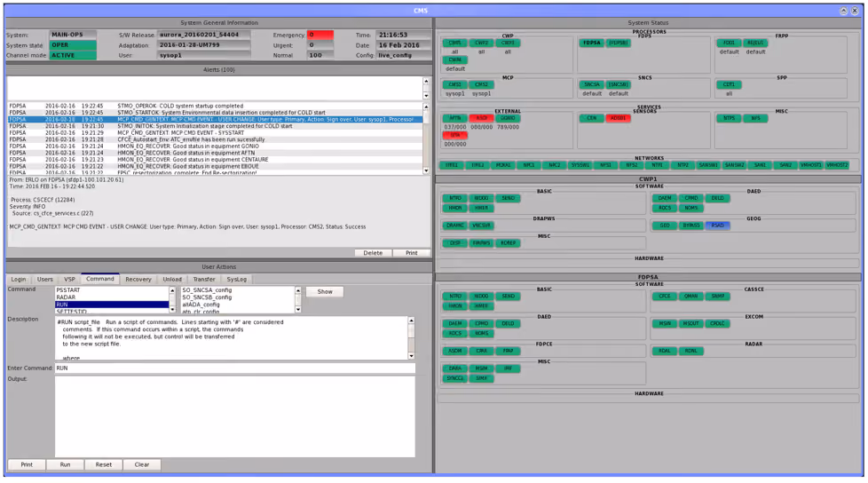Click script config list scroll down arrow

click(x=298, y=309)
